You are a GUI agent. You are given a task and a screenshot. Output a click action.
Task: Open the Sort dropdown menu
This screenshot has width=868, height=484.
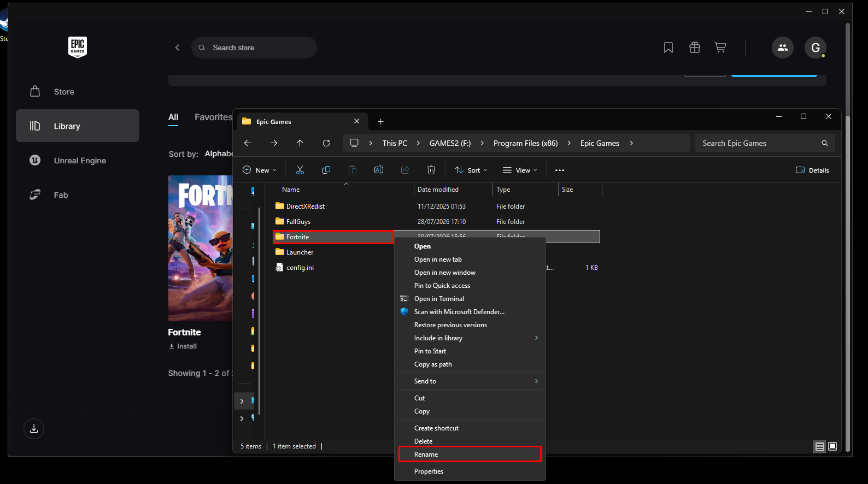click(x=471, y=170)
